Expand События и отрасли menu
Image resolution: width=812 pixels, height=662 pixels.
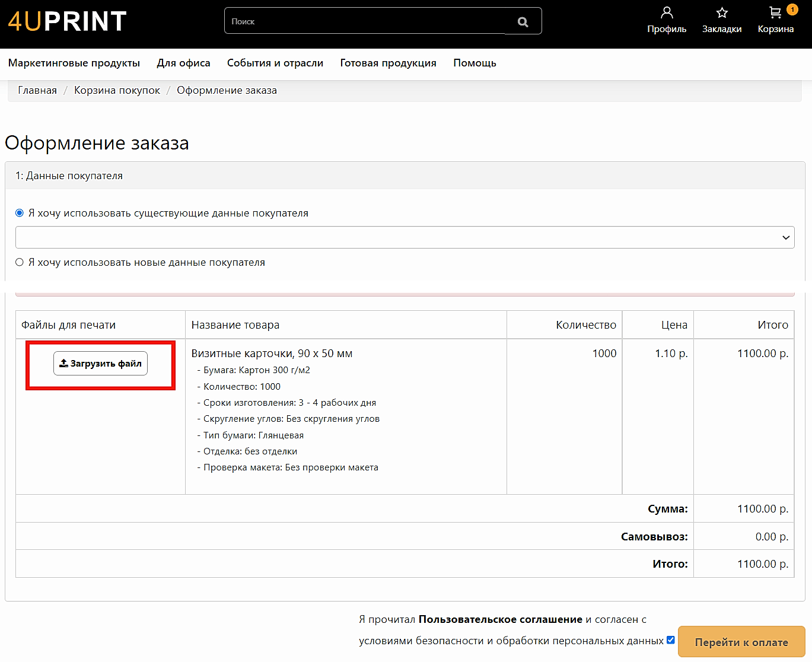[275, 63]
